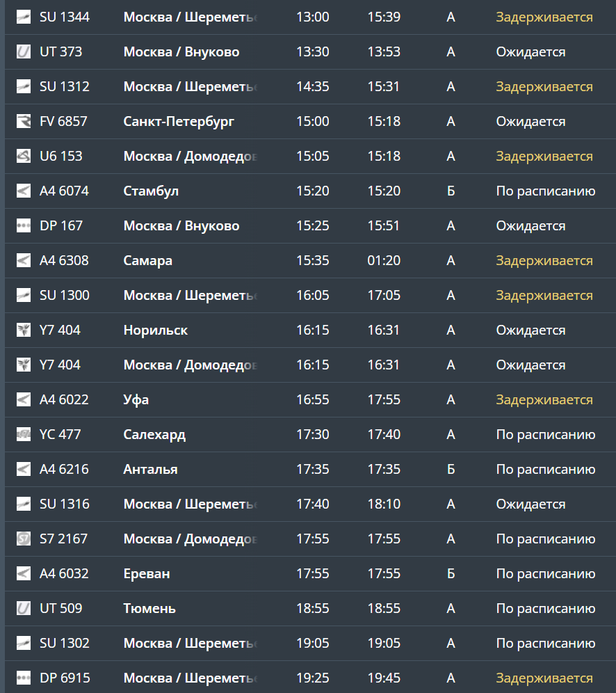Click the Ереван destination name
This screenshot has height=693, width=616.
click(x=146, y=574)
